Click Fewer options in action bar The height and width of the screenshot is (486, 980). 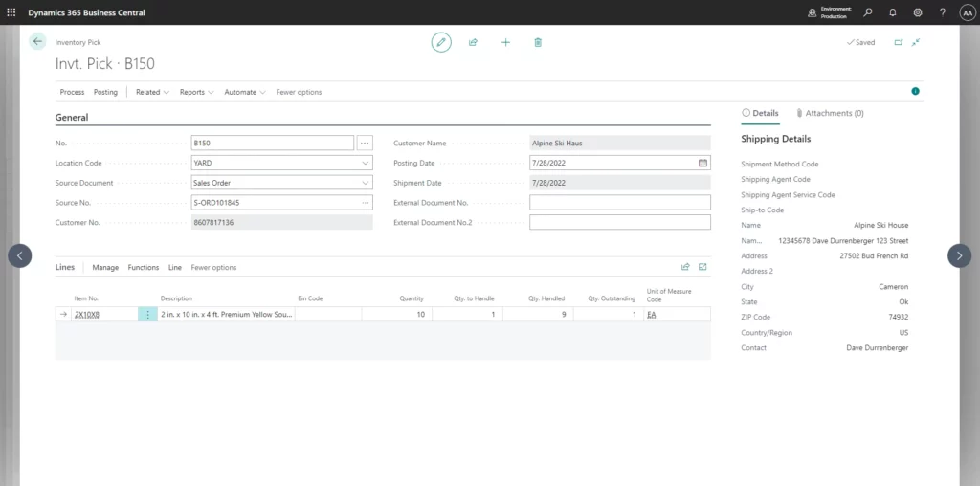pyautogui.click(x=299, y=92)
